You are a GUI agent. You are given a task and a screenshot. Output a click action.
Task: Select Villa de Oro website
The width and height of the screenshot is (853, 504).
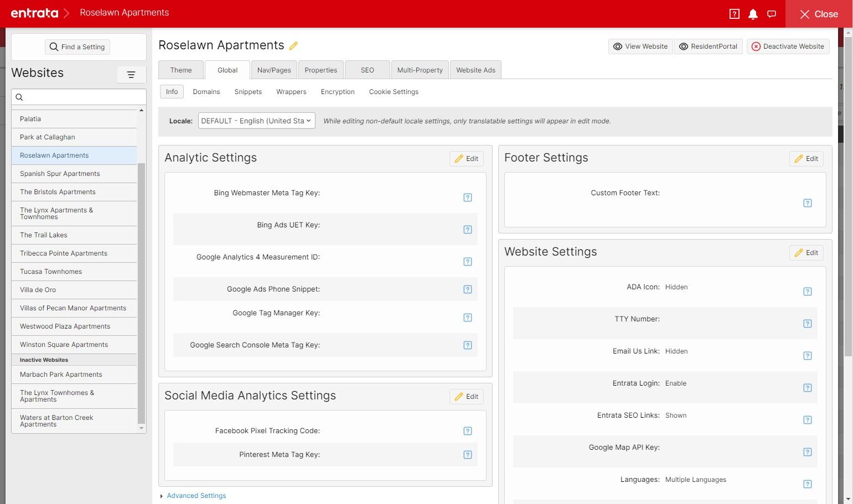74,290
